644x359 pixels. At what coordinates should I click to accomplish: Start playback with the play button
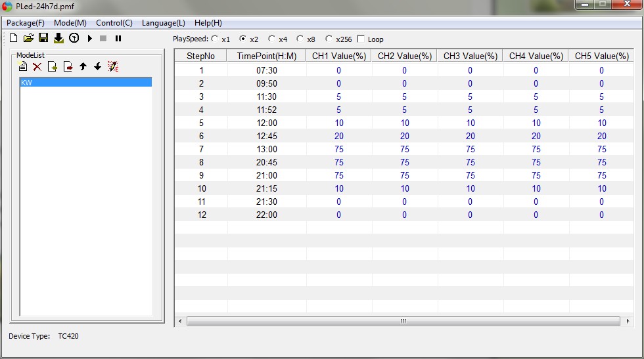click(x=89, y=38)
